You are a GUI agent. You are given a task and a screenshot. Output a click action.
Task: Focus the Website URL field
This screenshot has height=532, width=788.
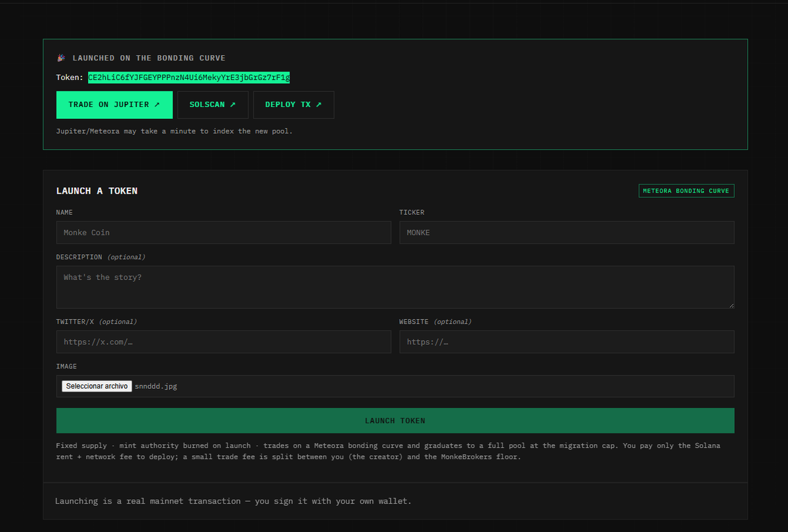pyautogui.click(x=567, y=342)
